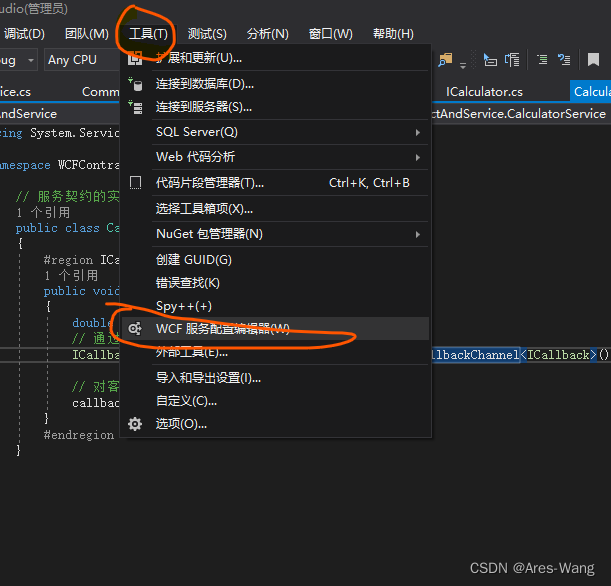Click the #endregion line in code

[x=79, y=435]
